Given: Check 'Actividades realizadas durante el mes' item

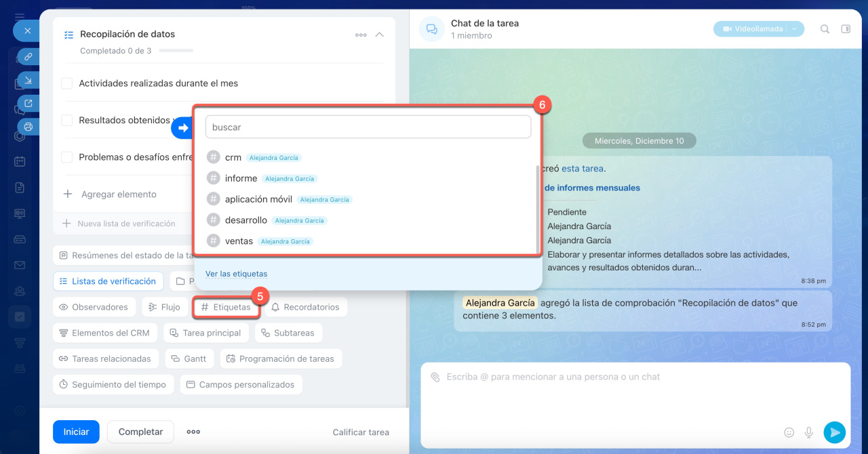Looking at the screenshot, I should coord(67,83).
